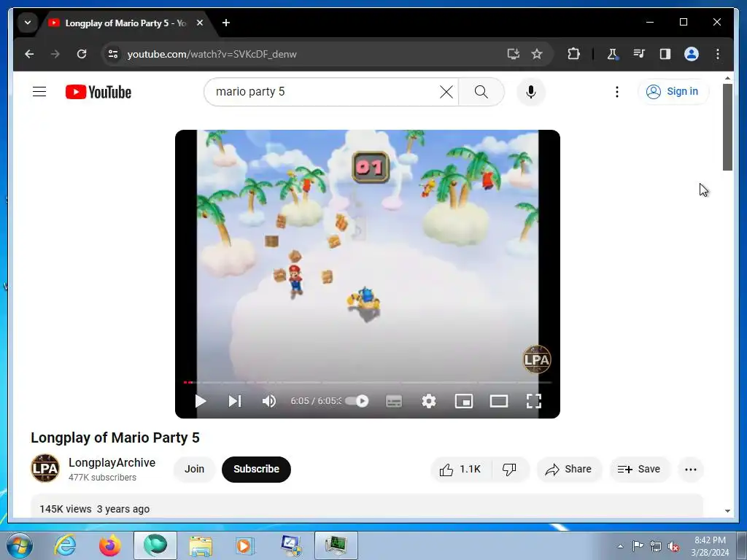
Task: Expand the description showing 145K views
Action: 367,507
